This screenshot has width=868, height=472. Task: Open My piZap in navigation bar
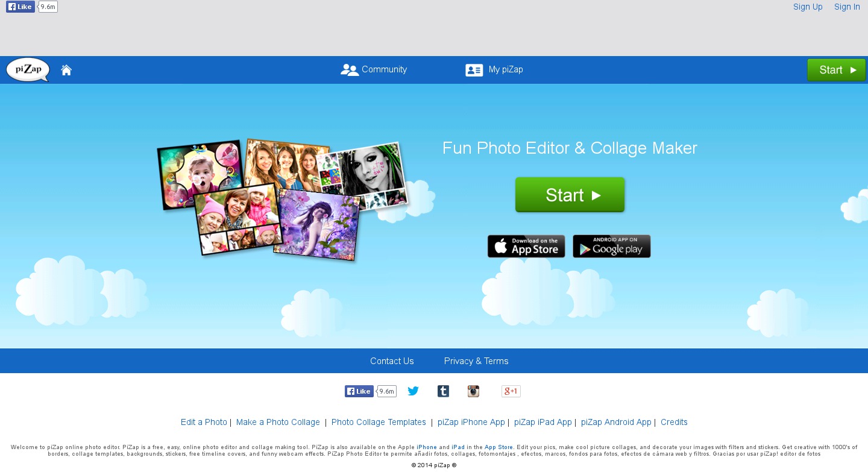[494, 70]
